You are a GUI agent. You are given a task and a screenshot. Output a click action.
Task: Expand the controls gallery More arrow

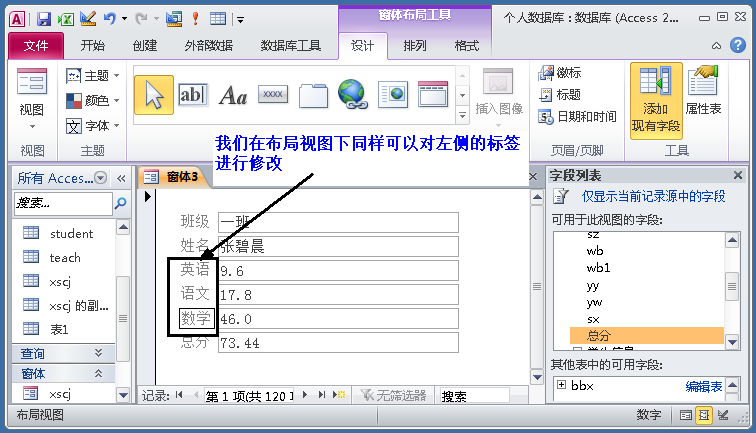click(462, 115)
